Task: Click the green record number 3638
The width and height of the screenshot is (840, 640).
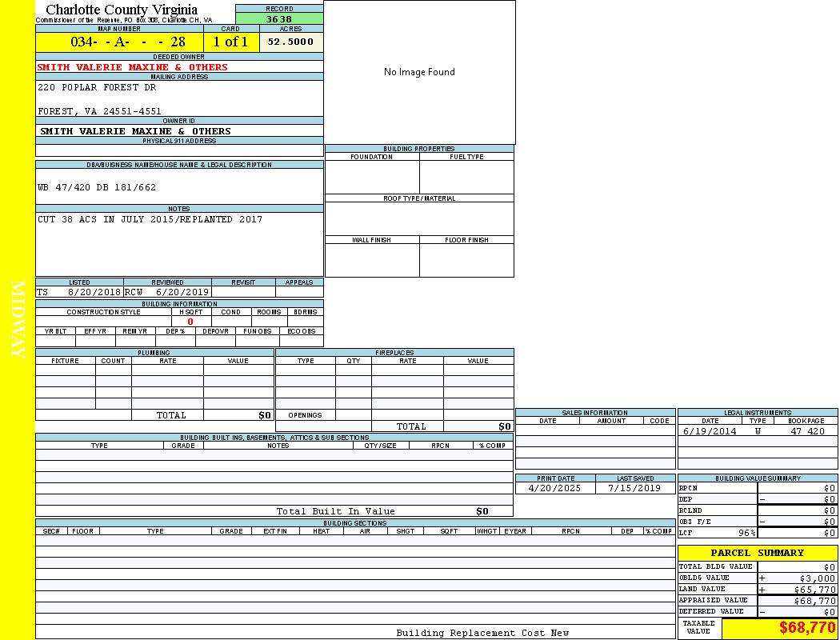Action: [x=279, y=18]
